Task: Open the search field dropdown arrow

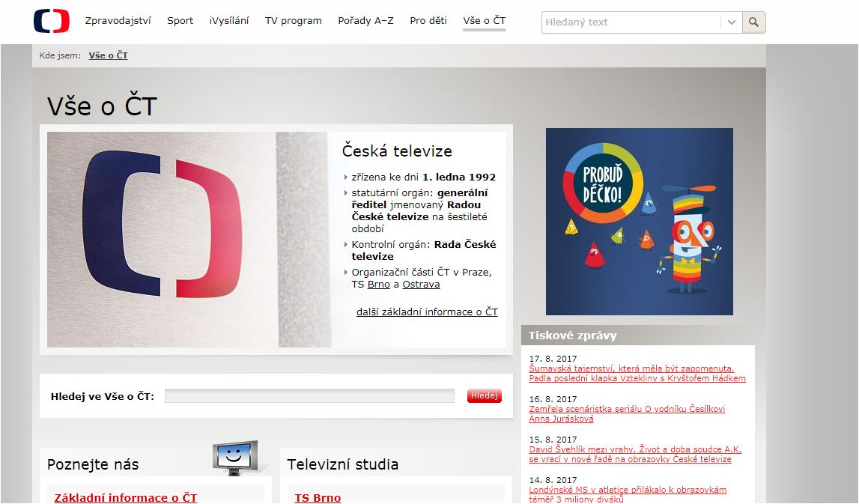Action: pyautogui.click(x=732, y=22)
